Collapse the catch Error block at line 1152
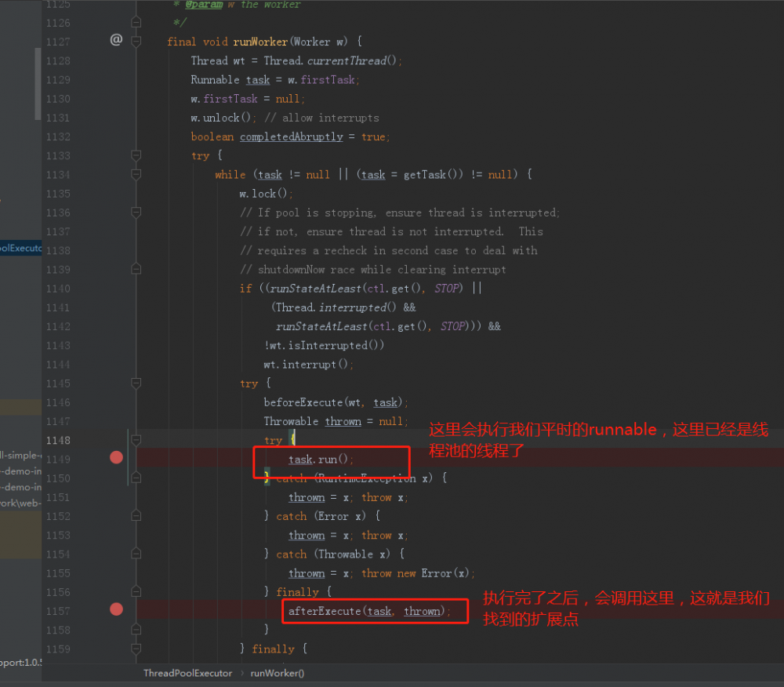Screen dimensions: 784x687 click(x=136, y=515)
